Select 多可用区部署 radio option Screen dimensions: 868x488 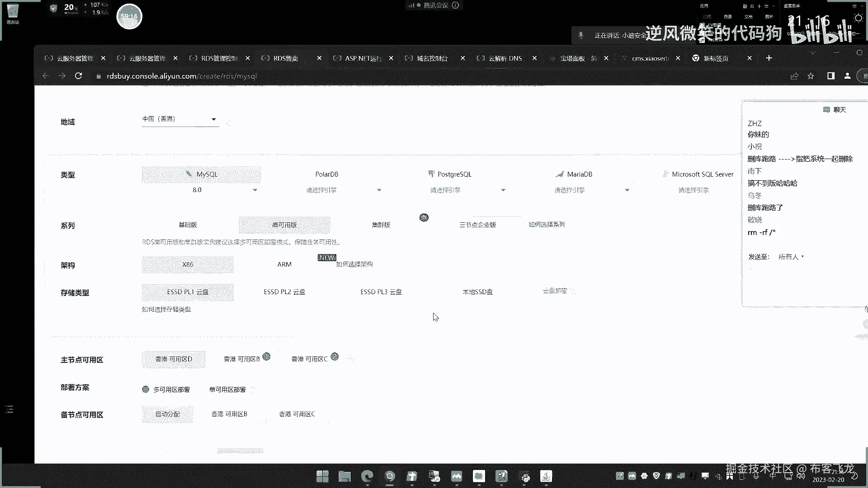point(146,389)
